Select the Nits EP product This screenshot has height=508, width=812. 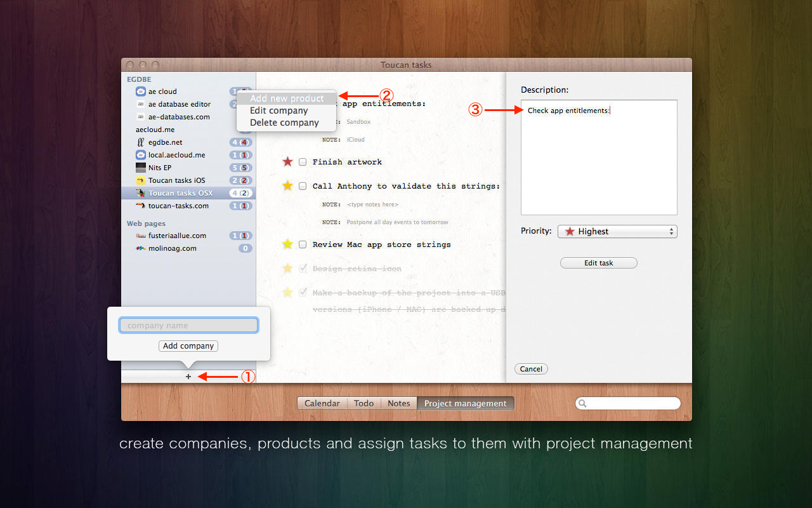tap(188, 168)
